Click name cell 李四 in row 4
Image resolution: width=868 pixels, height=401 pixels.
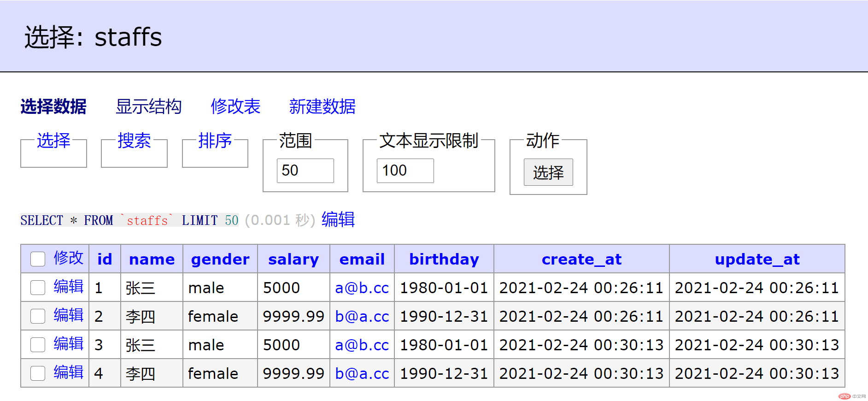[x=141, y=374]
